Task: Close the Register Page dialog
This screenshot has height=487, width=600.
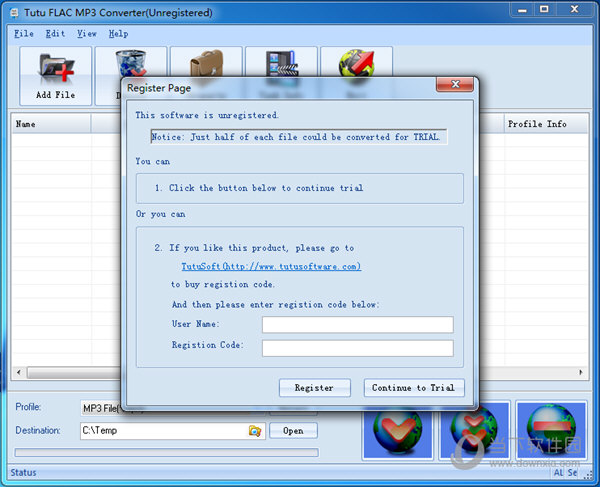Action: (x=455, y=84)
